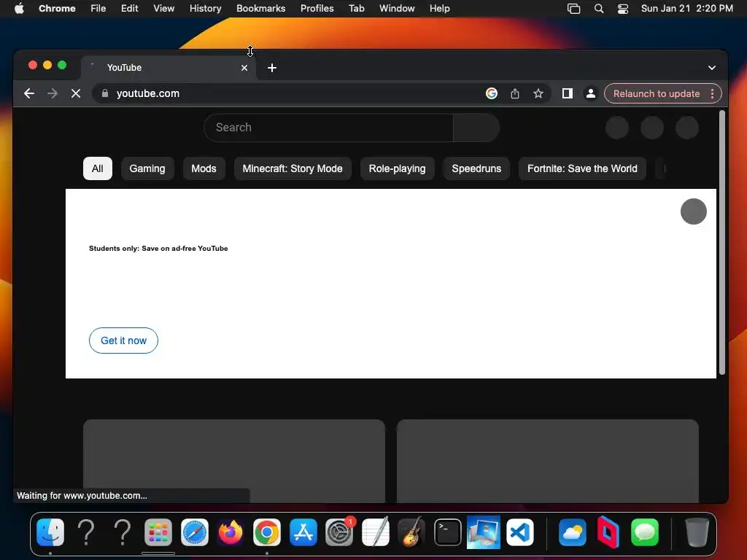Open Spotlight search in menu bar
The height and width of the screenshot is (560, 747).
[x=599, y=9]
